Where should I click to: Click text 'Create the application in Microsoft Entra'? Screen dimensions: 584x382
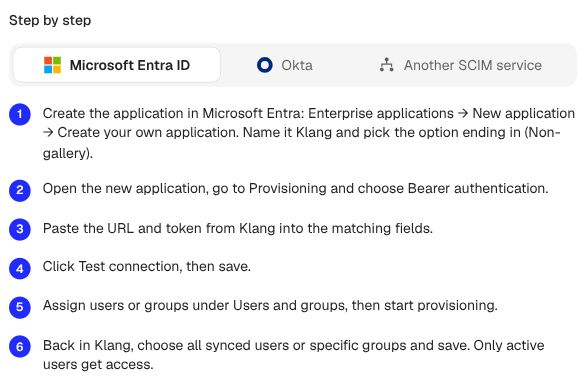(173, 113)
